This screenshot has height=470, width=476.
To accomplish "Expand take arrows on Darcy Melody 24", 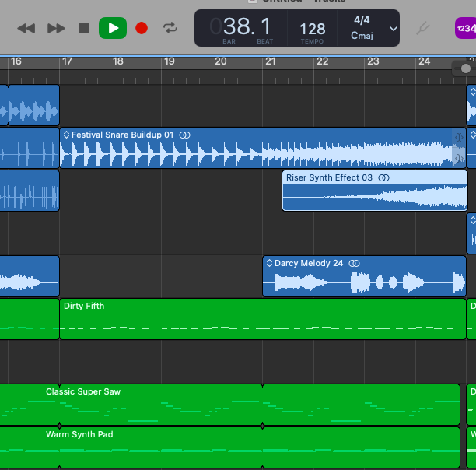I will (x=269, y=264).
